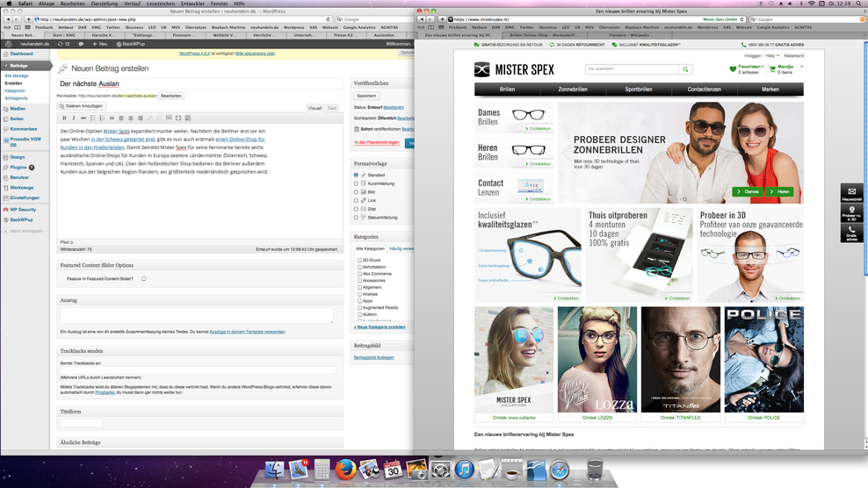Insert bulleted list in editor
The width and height of the screenshot is (868, 488).
coord(93,118)
